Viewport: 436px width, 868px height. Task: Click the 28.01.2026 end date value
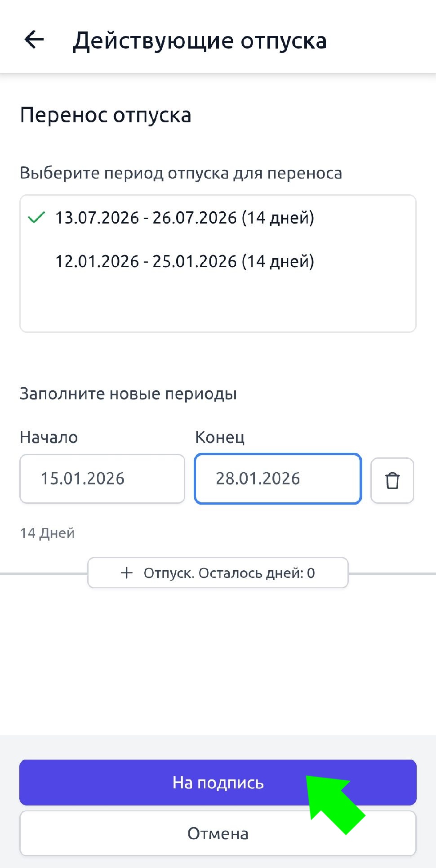(258, 479)
